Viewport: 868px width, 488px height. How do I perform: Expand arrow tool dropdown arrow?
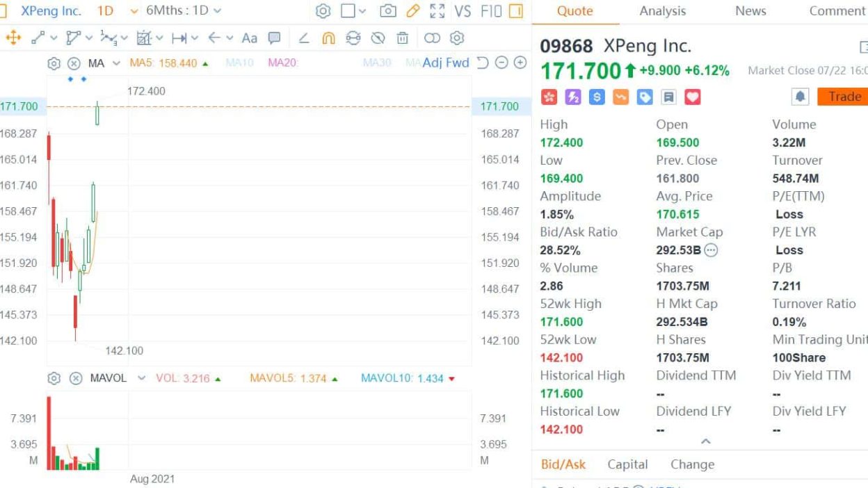[x=230, y=38]
